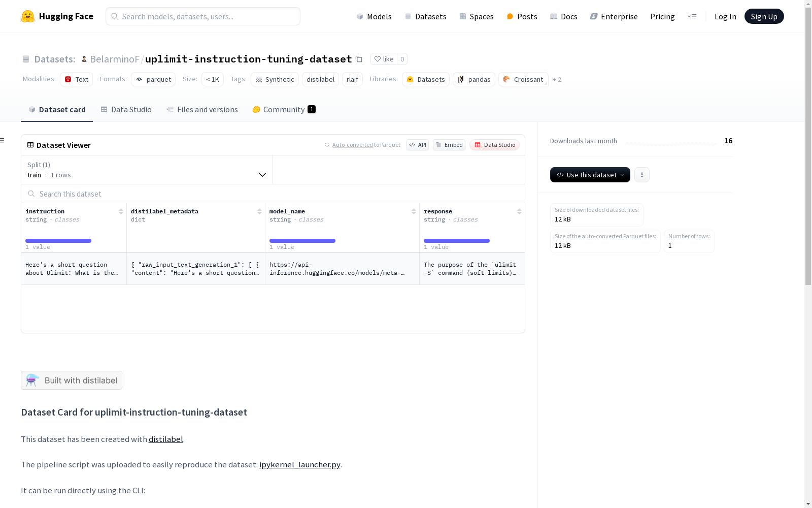Open the Data Studio button in viewer header
Image resolution: width=812 pixels, height=508 pixels.
pyautogui.click(x=495, y=145)
